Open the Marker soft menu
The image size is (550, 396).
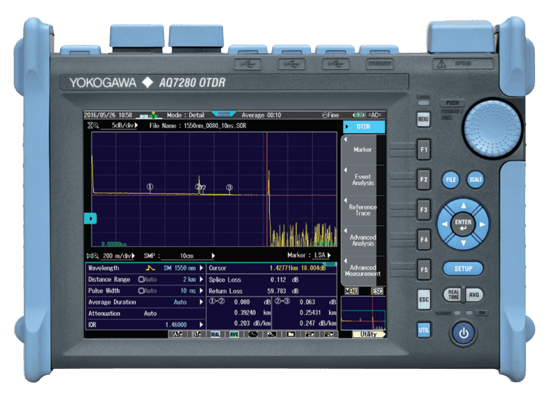click(363, 150)
